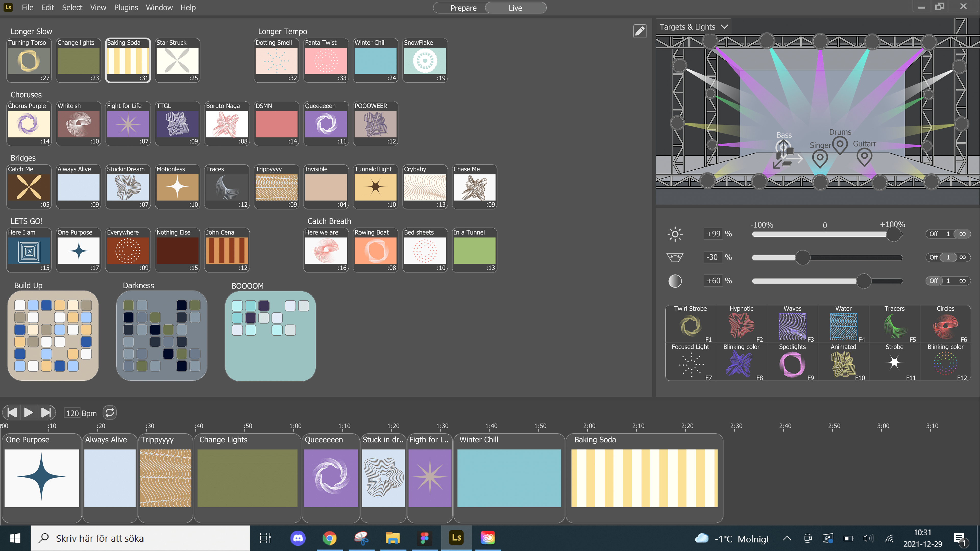Select the Baking Soda preset
Screen dimensions: 980x551
click(x=128, y=60)
